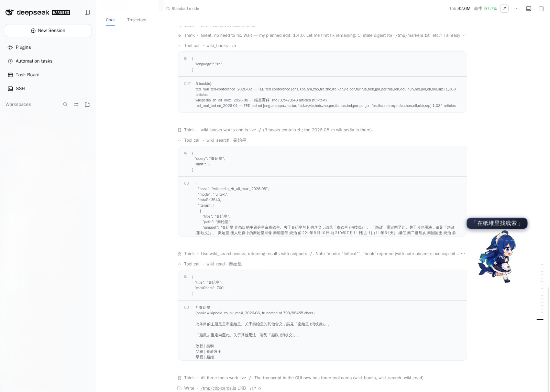The height and width of the screenshot is (392, 550).
Task: Click the ted_mul_ted-ed_2026-01 output line
Action: point(326,106)
